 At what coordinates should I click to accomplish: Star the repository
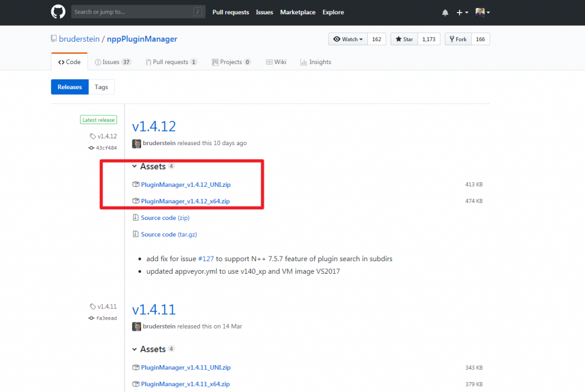[404, 39]
